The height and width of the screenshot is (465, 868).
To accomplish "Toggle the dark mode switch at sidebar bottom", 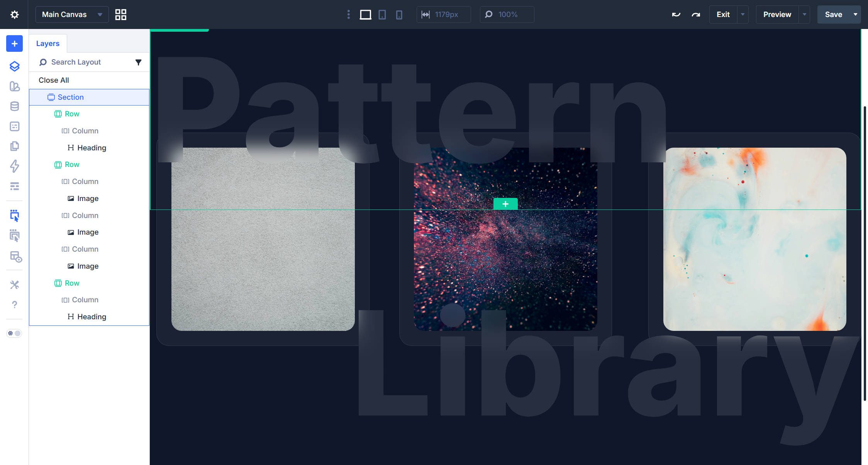I will point(14,333).
